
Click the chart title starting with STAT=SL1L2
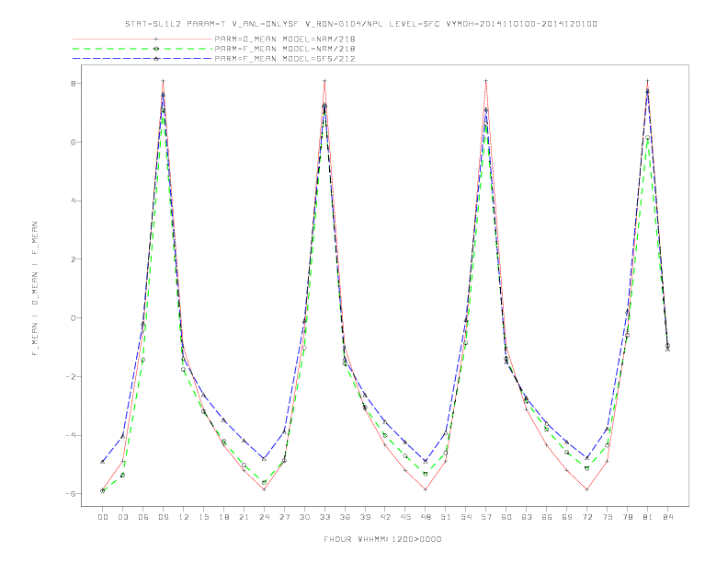[360, 24]
